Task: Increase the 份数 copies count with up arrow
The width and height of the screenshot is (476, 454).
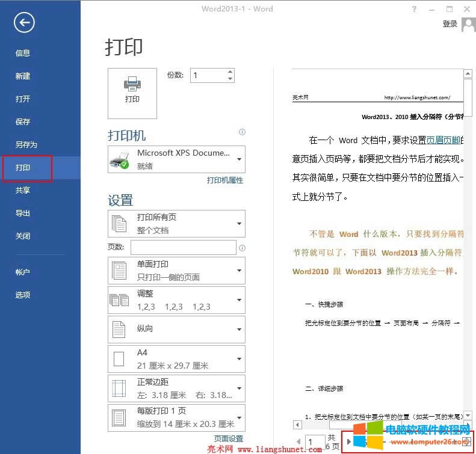Action: pos(230,72)
